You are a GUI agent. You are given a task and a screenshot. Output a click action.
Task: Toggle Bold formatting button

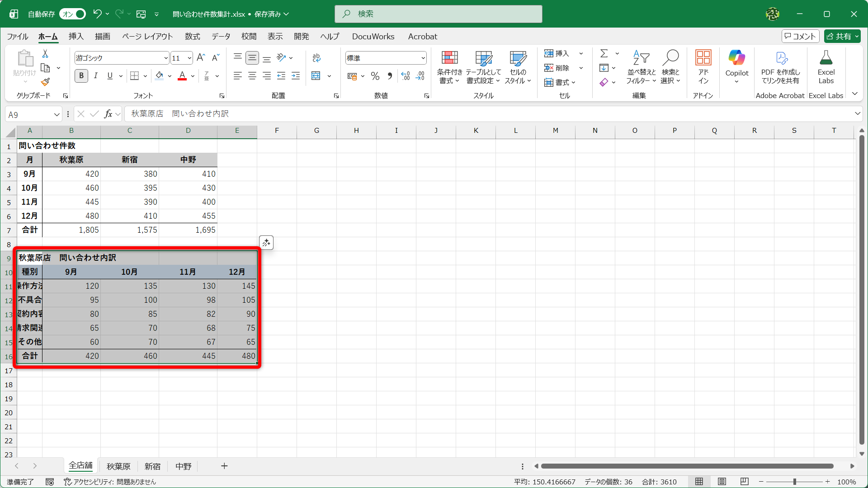click(x=81, y=76)
